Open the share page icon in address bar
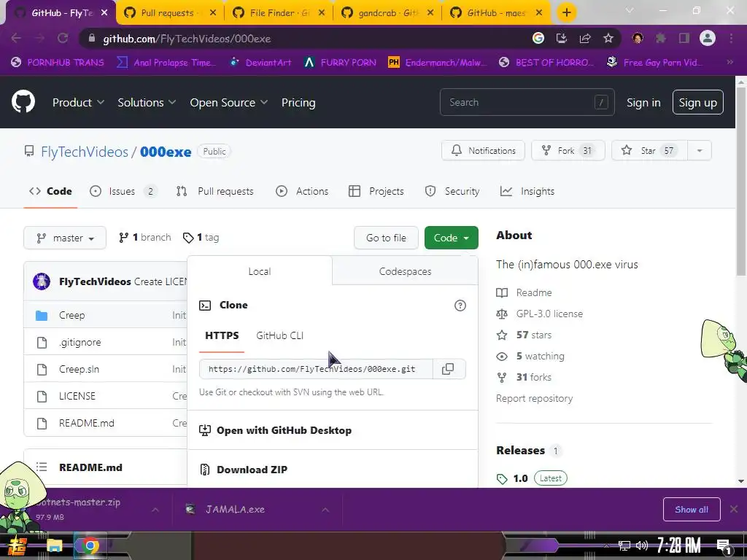 click(x=585, y=39)
